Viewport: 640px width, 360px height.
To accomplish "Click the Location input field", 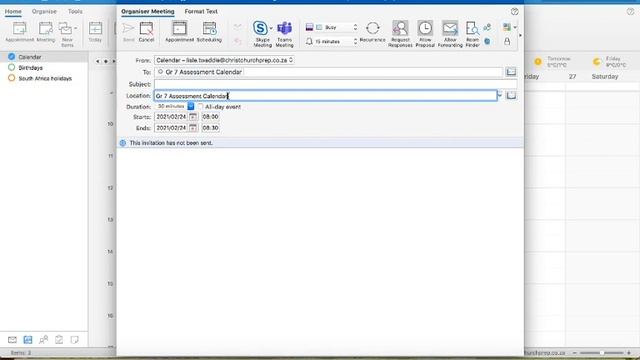I will tap(326, 96).
